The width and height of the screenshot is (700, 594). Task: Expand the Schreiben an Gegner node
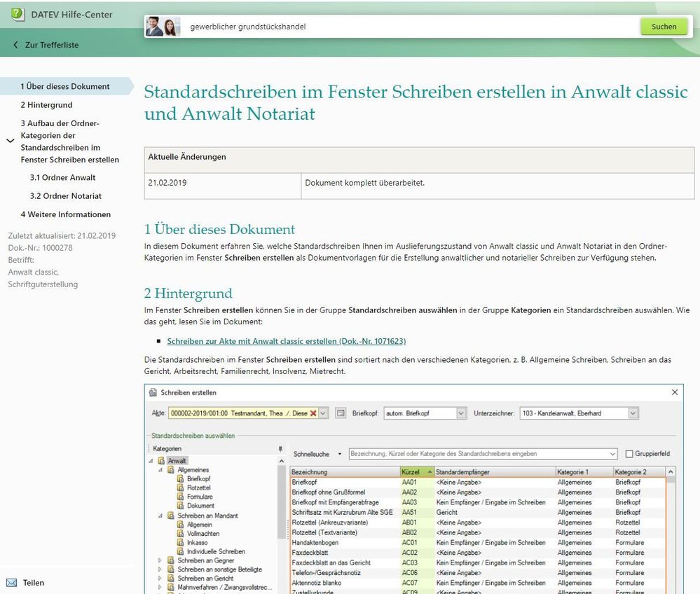160,560
